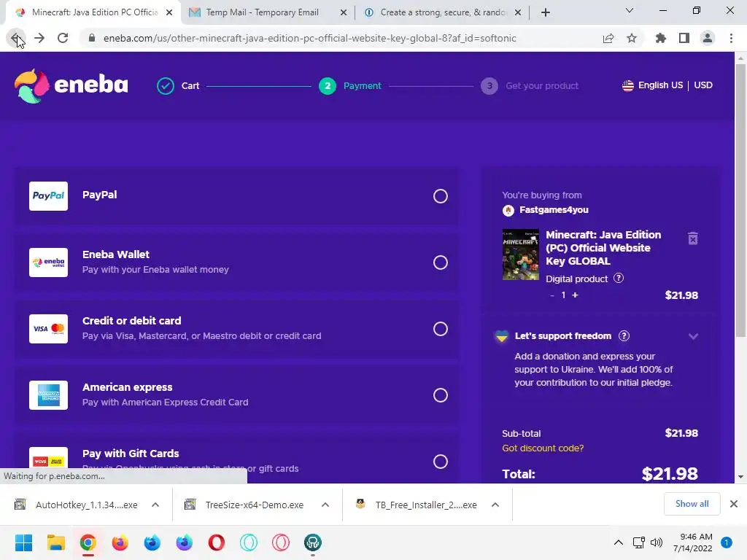
Task: Click the Minecraft product cover thumbnail
Action: (521, 254)
